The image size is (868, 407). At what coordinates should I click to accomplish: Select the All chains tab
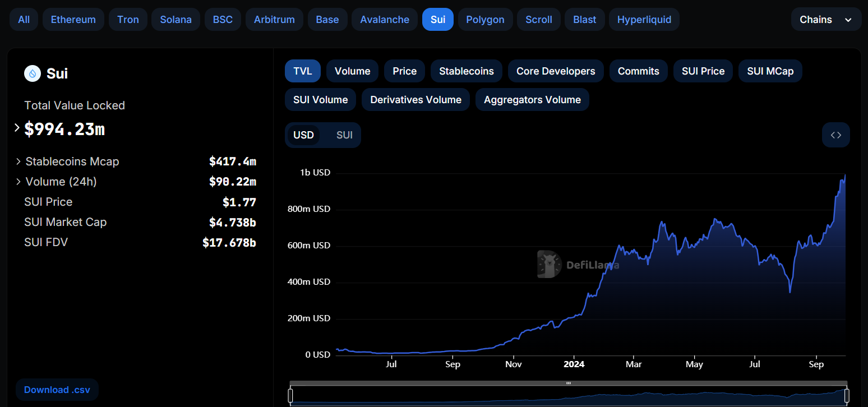coord(24,20)
